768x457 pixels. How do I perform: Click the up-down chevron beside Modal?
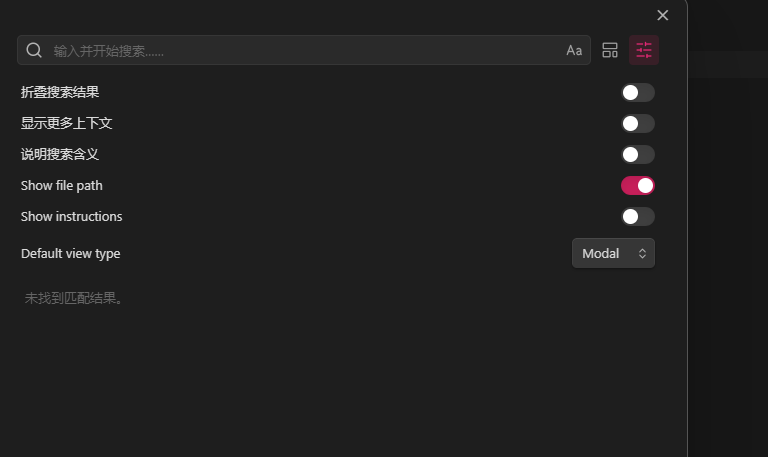point(642,253)
